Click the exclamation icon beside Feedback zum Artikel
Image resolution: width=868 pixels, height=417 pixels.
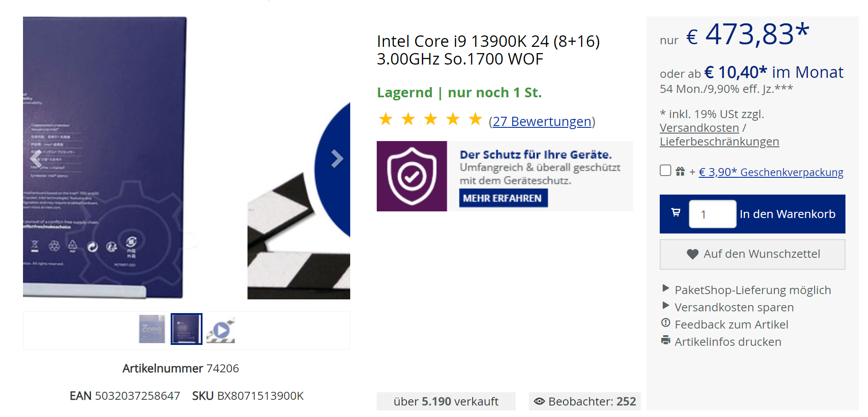pyautogui.click(x=665, y=323)
